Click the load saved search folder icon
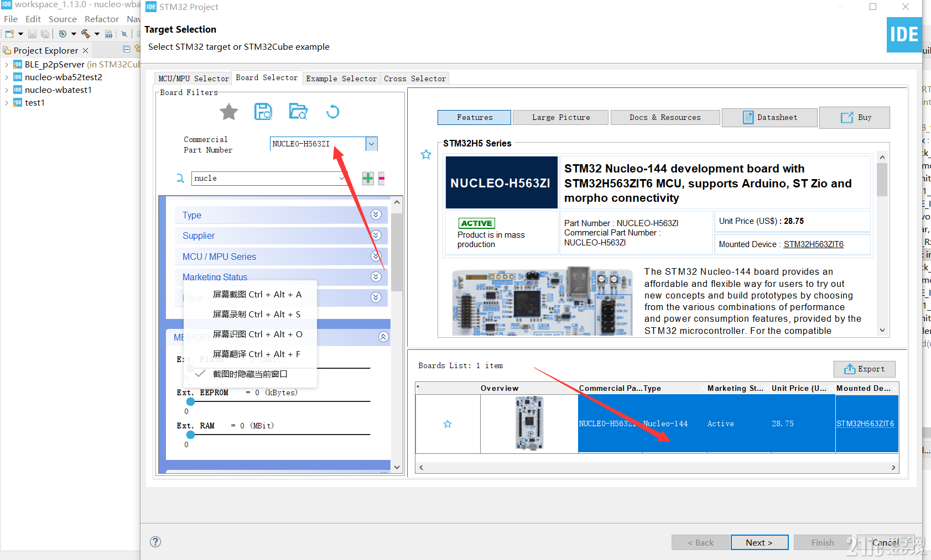Image resolution: width=931 pixels, height=560 pixels. point(298,112)
